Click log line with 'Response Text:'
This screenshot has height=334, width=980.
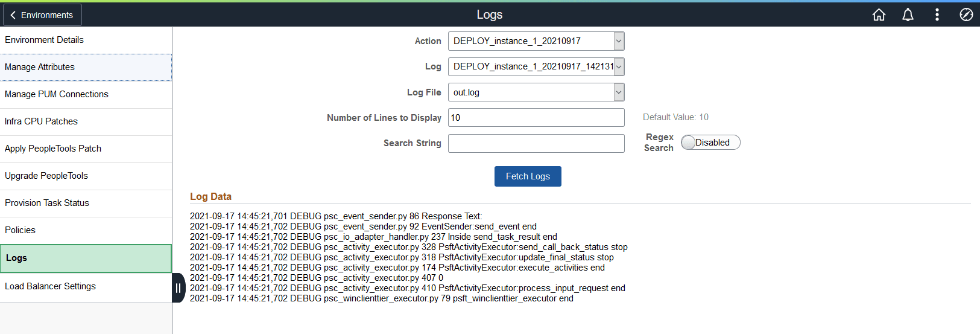tap(336, 216)
